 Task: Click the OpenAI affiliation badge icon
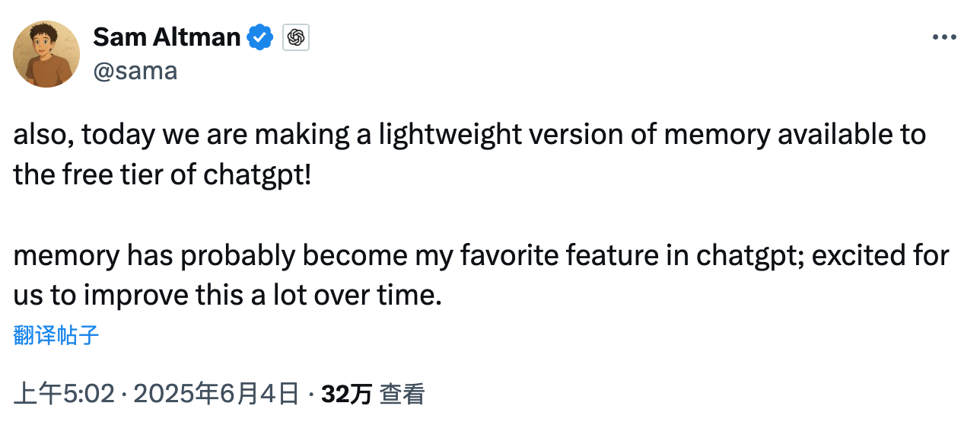(x=296, y=37)
